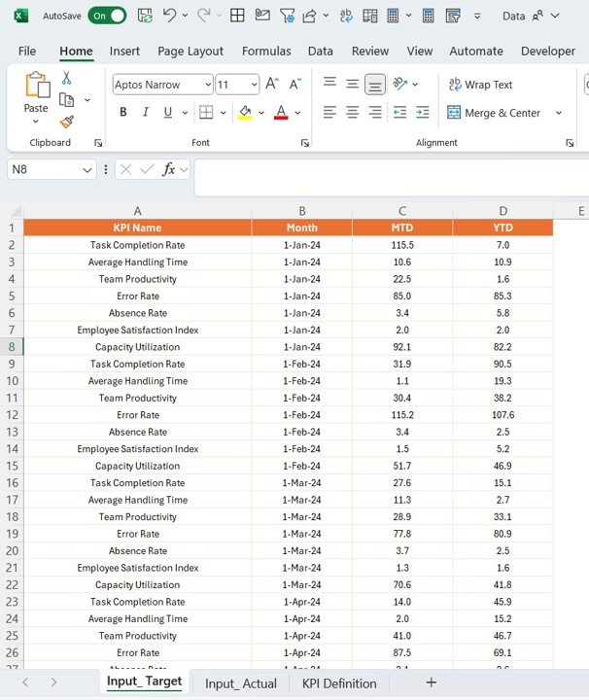Click the Redo arrow icon
Screen dimensions: 589x700
(204, 16)
